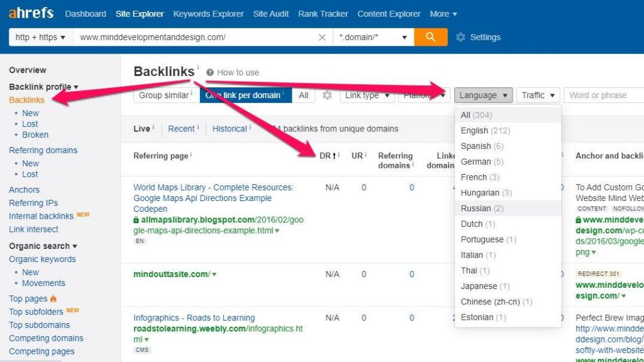Click the question mark icon beside How to use

(210, 73)
